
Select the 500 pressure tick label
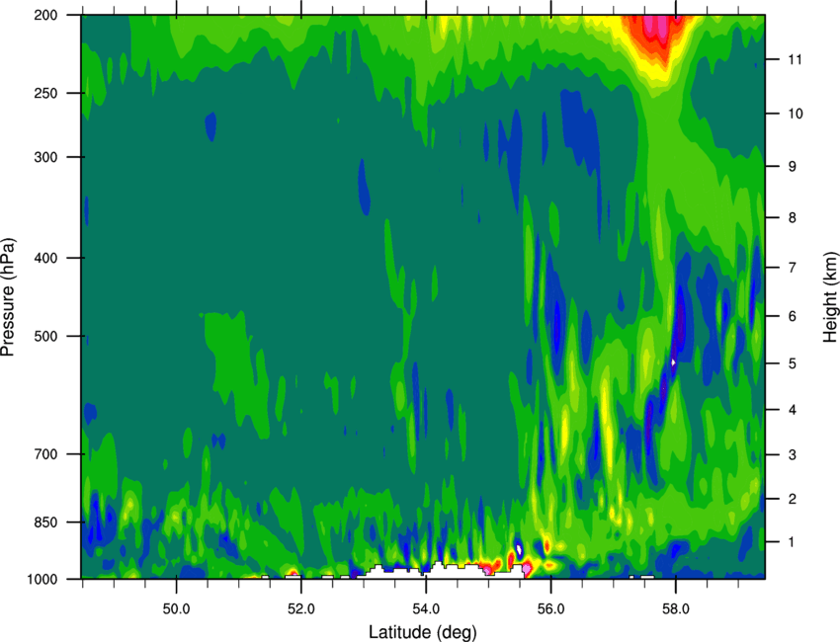coord(46,336)
